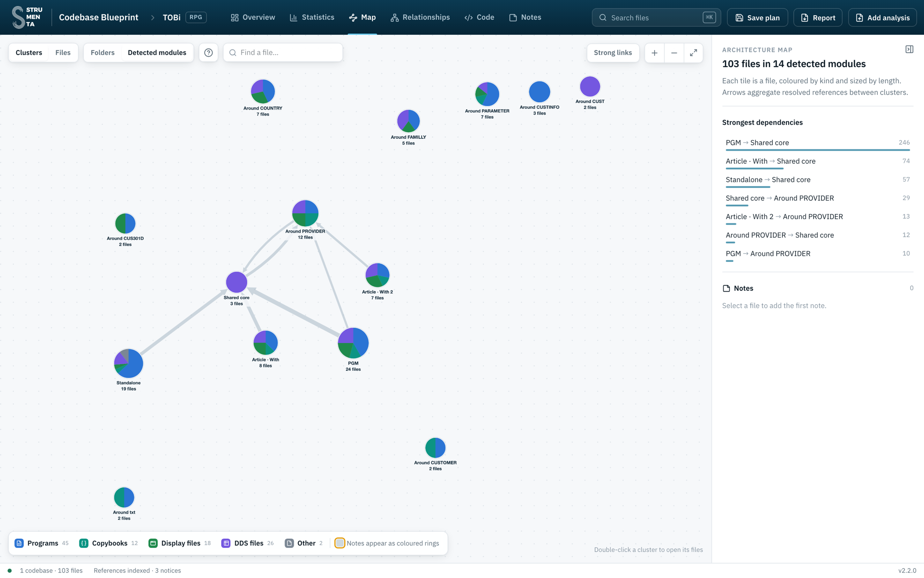Zoom in with the plus icon

point(654,53)
